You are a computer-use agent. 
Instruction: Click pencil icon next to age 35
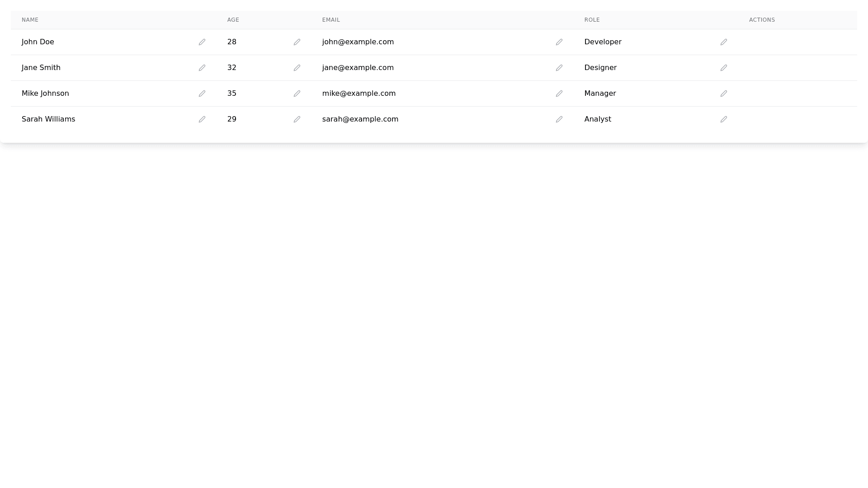297,94
